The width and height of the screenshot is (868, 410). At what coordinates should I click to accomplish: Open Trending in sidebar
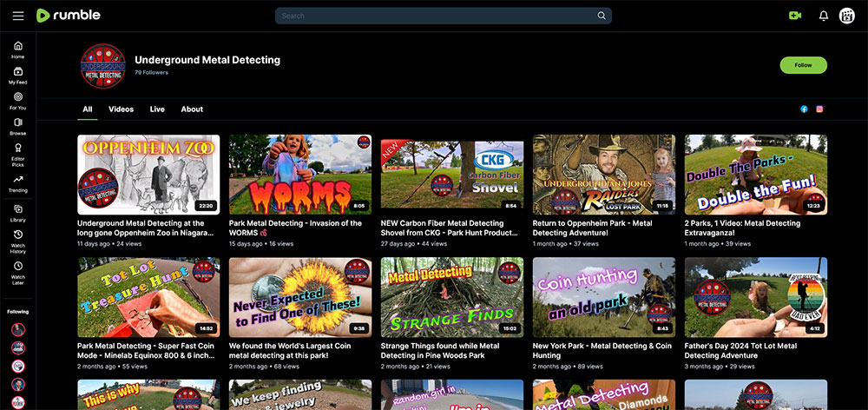17,184
